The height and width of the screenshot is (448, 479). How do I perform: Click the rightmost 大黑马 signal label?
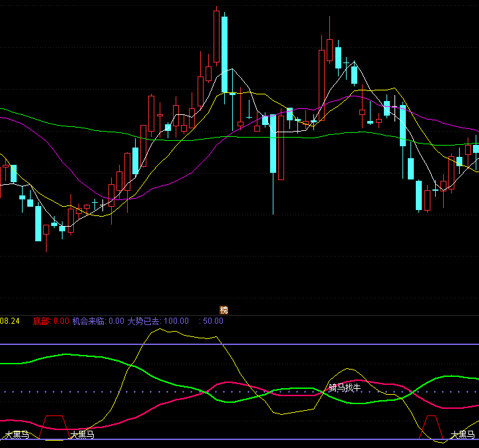tap(463, 435)
